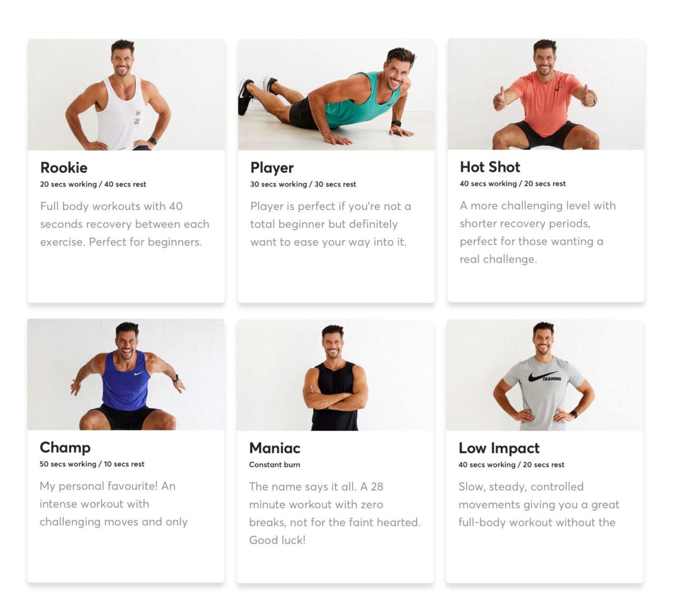Open the Hot Shot level title
This screenshot has height=616, width=675.
point(490,167)
